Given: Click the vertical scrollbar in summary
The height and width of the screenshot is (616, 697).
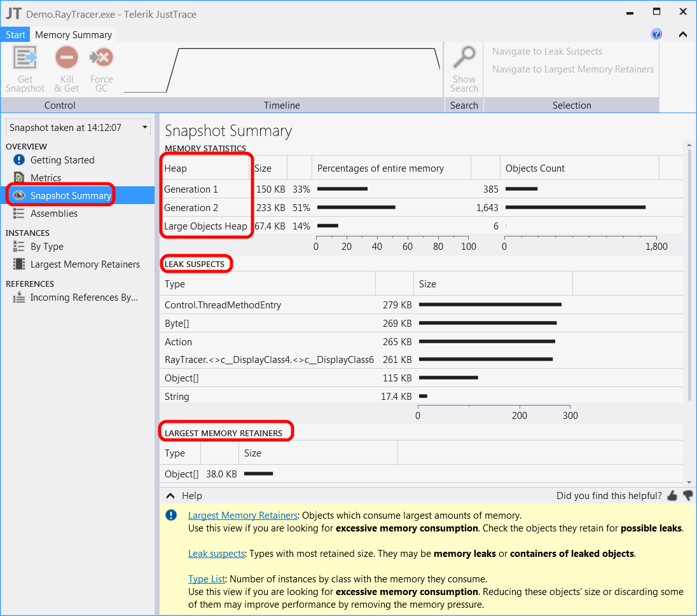Looking at the screenshot, I should (x=689, y=275).
